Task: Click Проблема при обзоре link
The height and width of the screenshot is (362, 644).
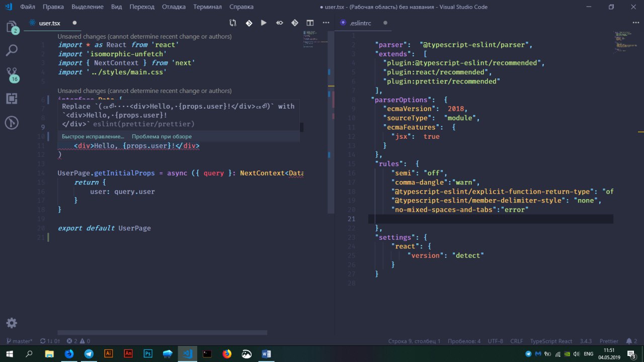Action: pos(162,136)
